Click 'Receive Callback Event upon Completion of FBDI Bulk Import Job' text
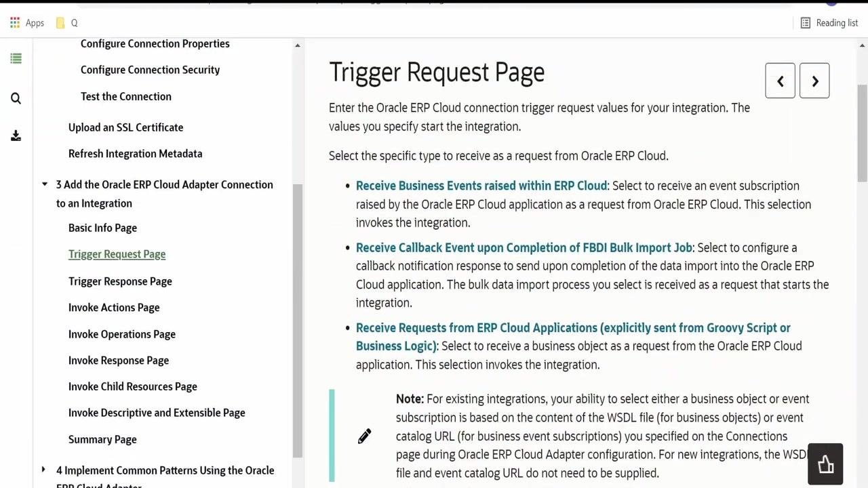Image resolution: width=868 pixels, height=488 pixels. click(524, 248)
